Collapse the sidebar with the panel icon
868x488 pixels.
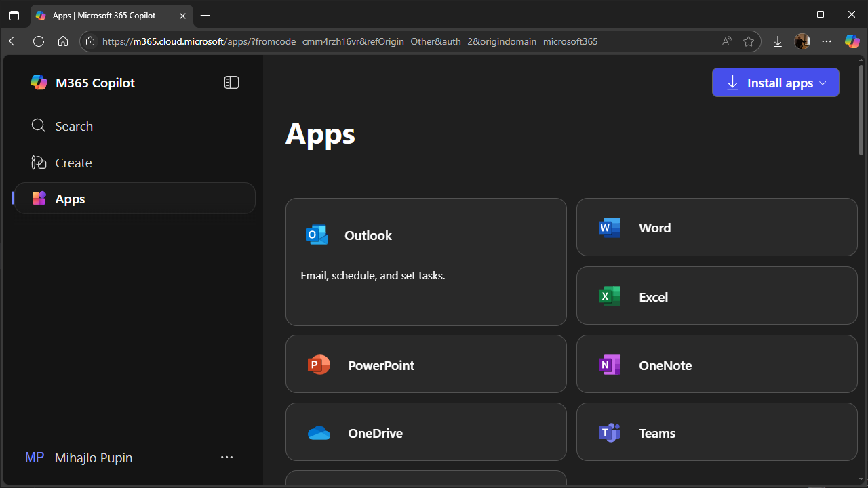[231, 83]
